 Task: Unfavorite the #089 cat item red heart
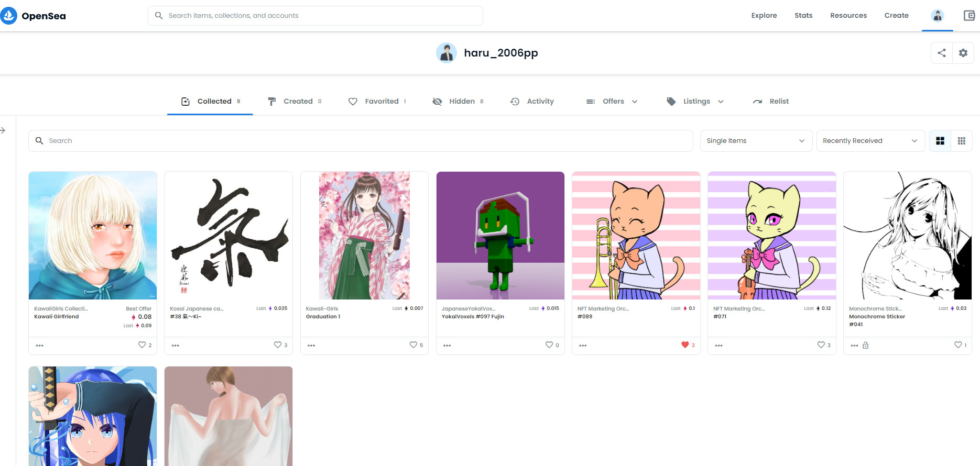pos(685,345)
